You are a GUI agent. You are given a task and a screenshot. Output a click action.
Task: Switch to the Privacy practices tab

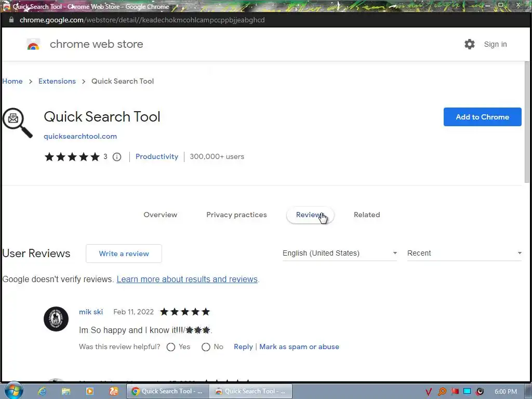point(236,215)
